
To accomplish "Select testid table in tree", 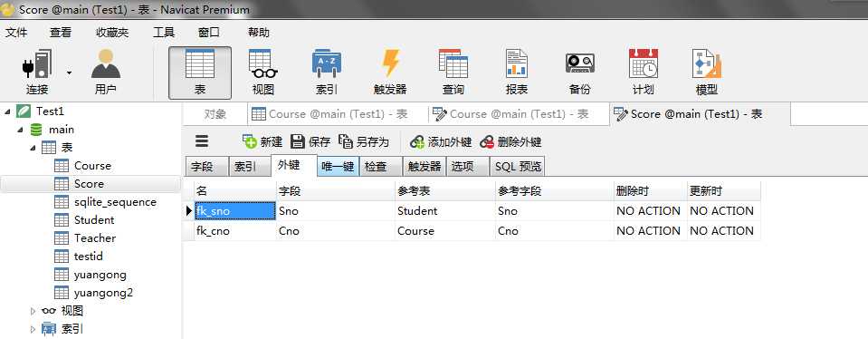I will (88, 257).
